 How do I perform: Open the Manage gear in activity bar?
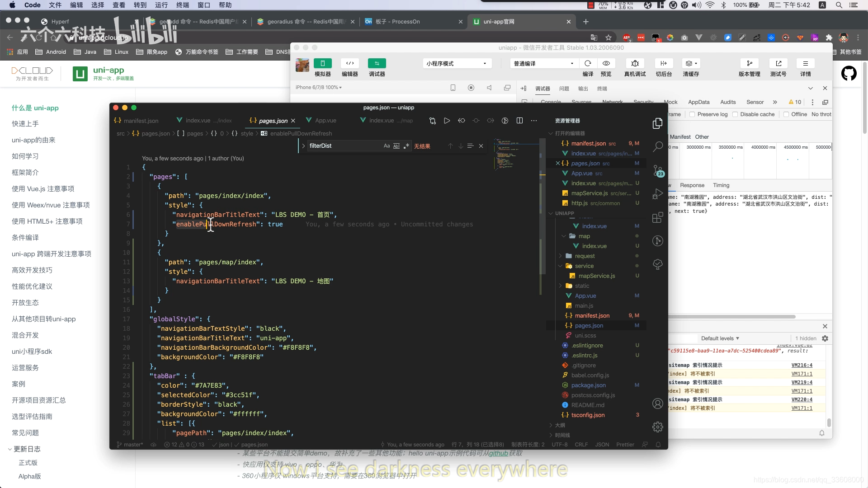[658, 427]
